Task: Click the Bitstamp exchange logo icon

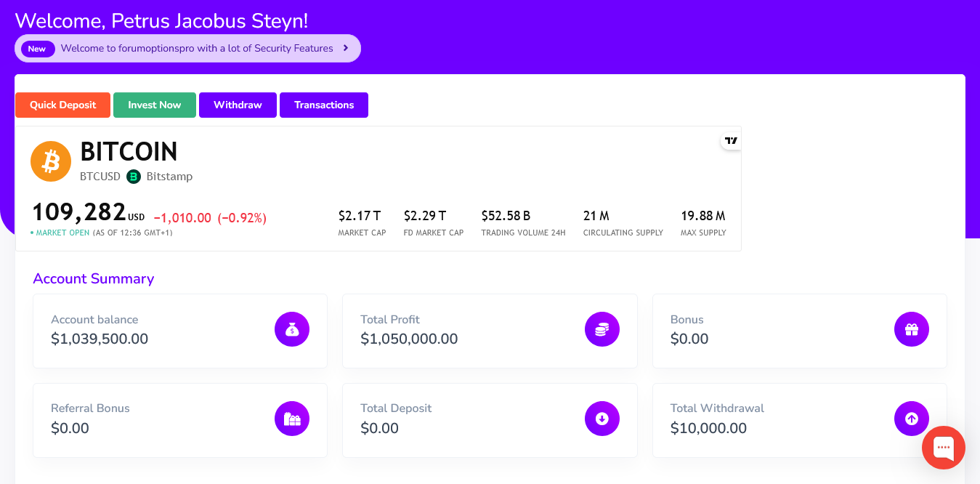Action: coord(134,177)
